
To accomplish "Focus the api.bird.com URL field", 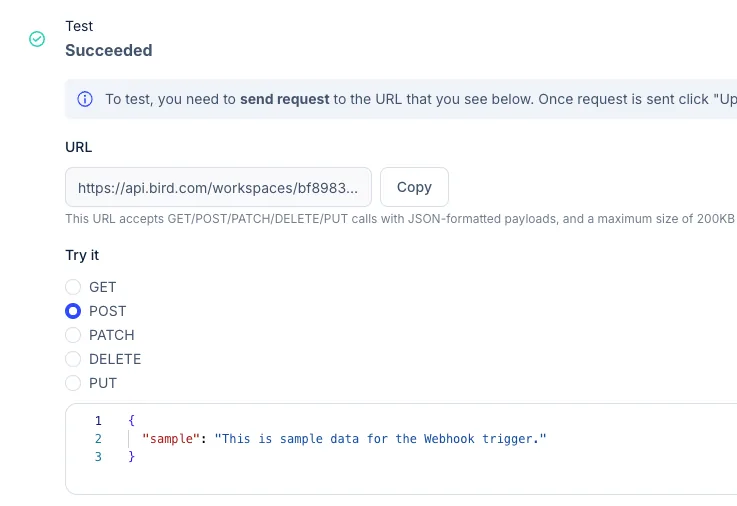I will pos(218,187).
